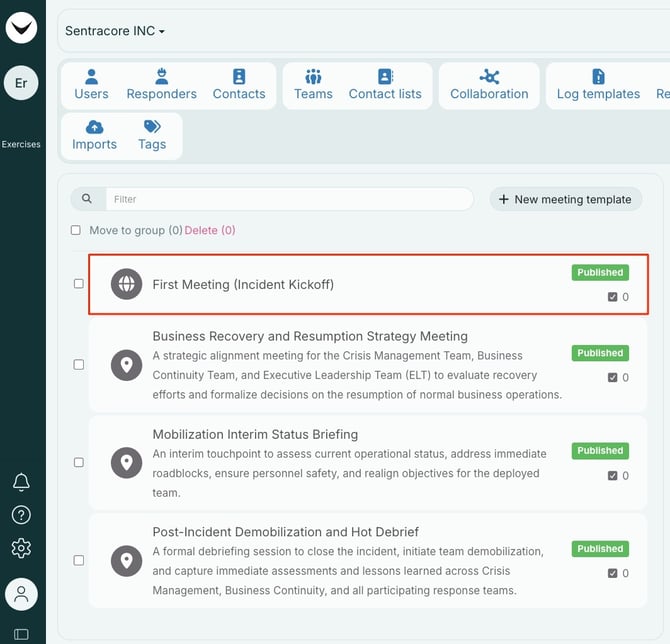Click task count icon on Post-Incident Demobilization row
This screenshot has height=644, width=670.
pyautogui.click(x=612, y=573)
